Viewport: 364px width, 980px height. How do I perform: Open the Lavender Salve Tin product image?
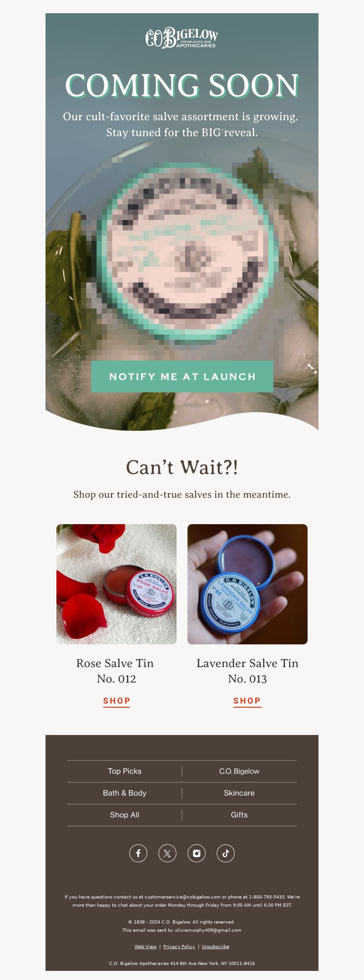point(248,584)
